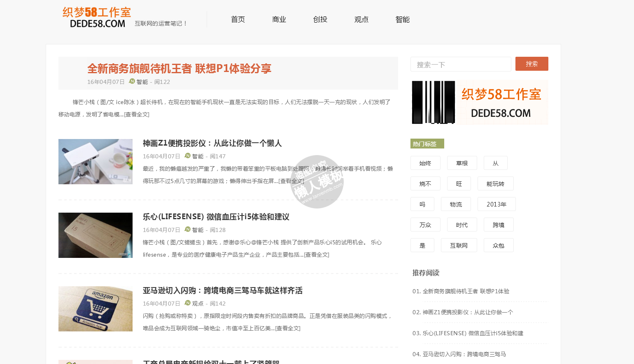Click the DEDE58.COM site logo

pyautogui.click(x=97, y=17)
